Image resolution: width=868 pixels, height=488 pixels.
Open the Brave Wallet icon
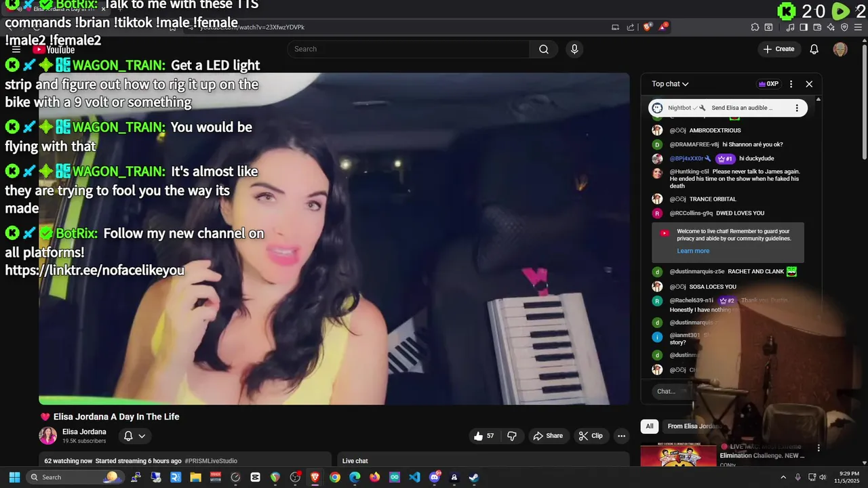pyautogui.click(x=817, y=27)
